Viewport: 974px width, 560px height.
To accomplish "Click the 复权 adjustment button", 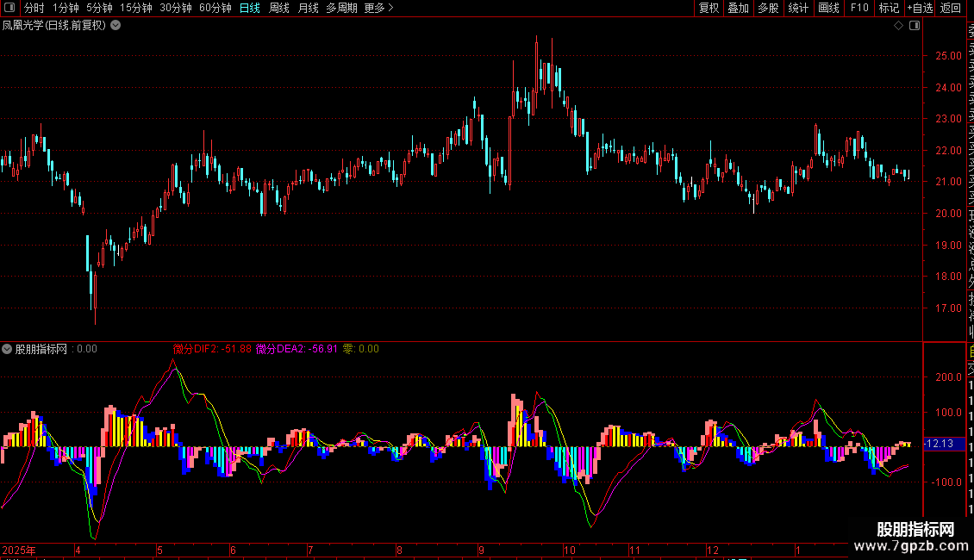I will pyautogui.click(x=709, y=9).
